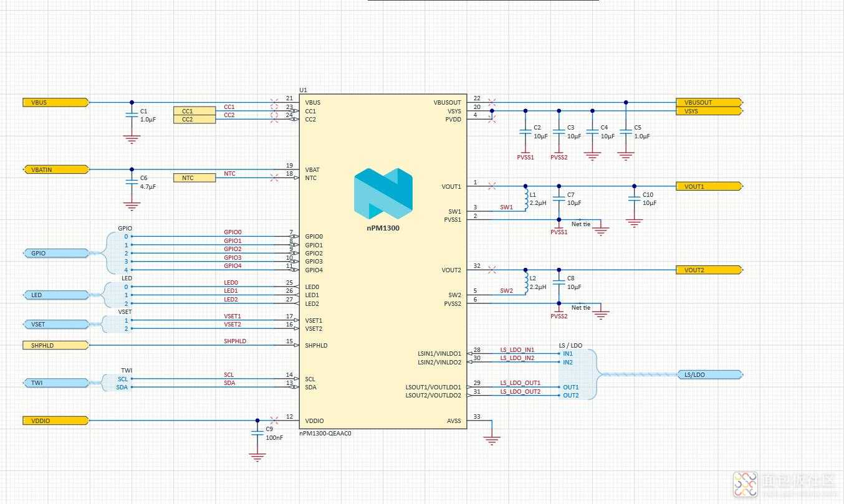The image size is (844, 504).
Task: Click the nPM1300 logo graphic
Action: click(383, 193)
